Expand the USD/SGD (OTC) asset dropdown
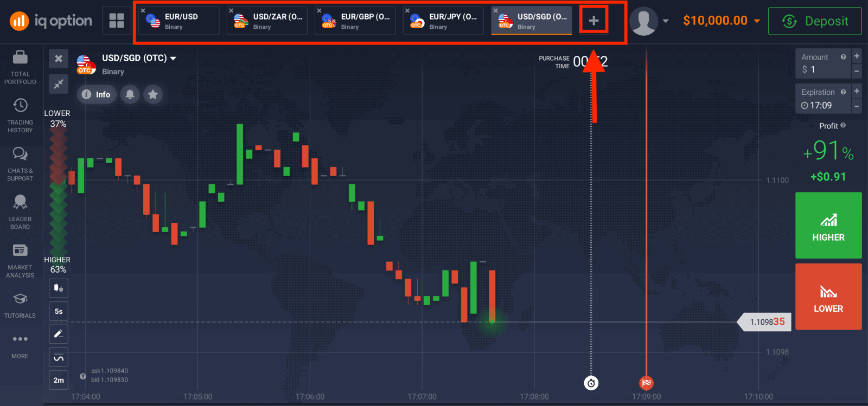The width and height of the screenshot is (868, 406). point(173,58)
